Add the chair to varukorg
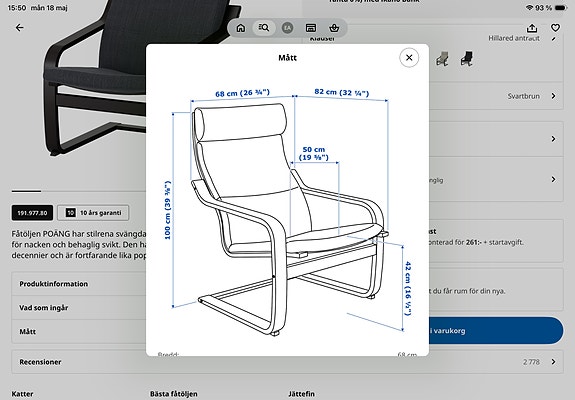Image resolution: width=575 pixels, height=400 pixels. [x=496, y=331]
